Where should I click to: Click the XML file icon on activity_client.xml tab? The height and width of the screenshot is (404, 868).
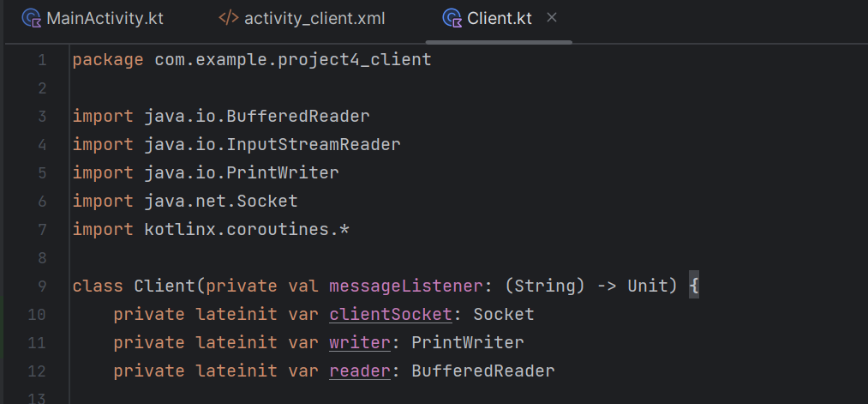229,18
